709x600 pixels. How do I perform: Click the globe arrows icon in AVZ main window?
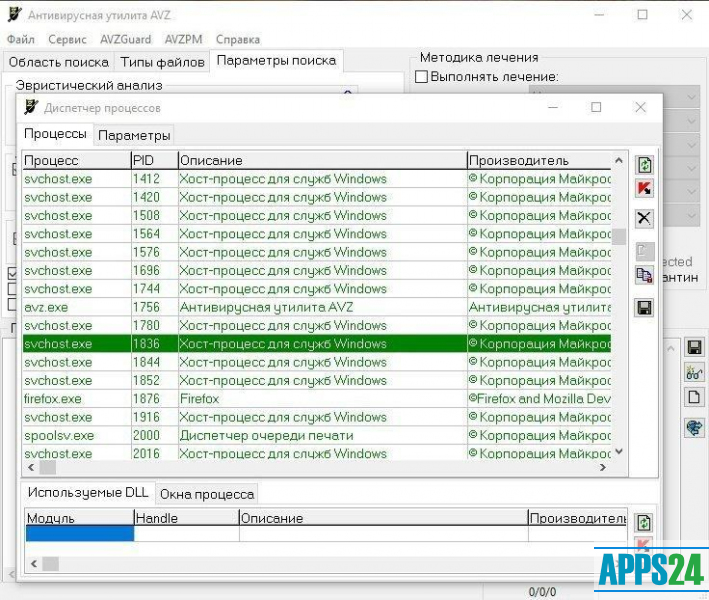(695, 427)
